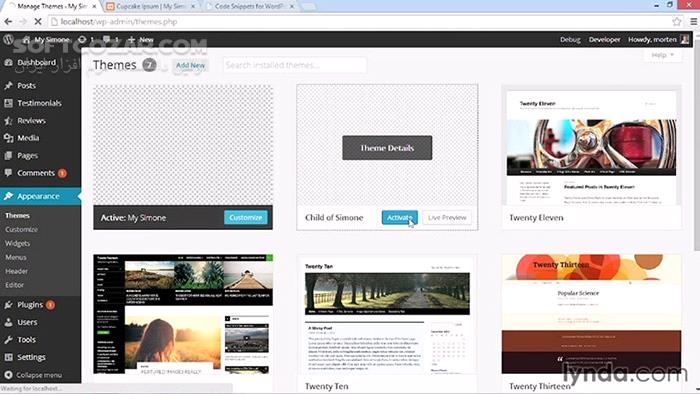This screenshot has width=700, height=394.
Task: Click the plus New content icon
Action: [131, 40]
